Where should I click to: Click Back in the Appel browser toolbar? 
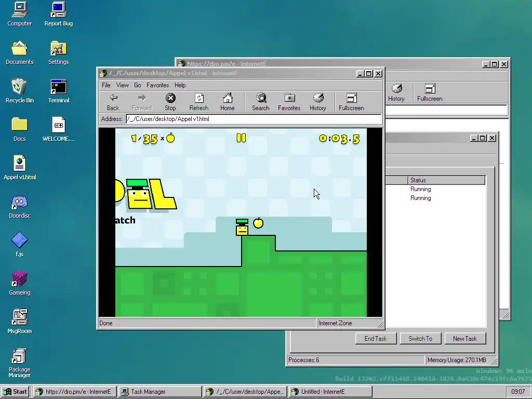pos(113,102)
